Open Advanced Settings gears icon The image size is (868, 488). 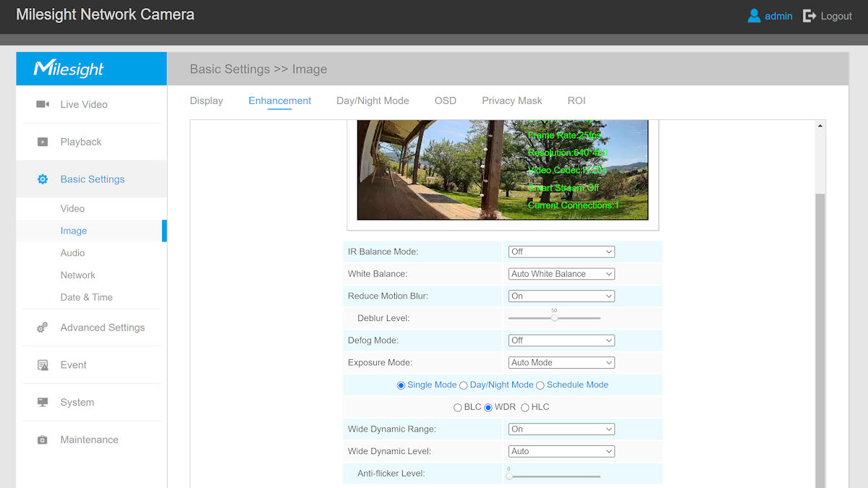click(43, 328)
